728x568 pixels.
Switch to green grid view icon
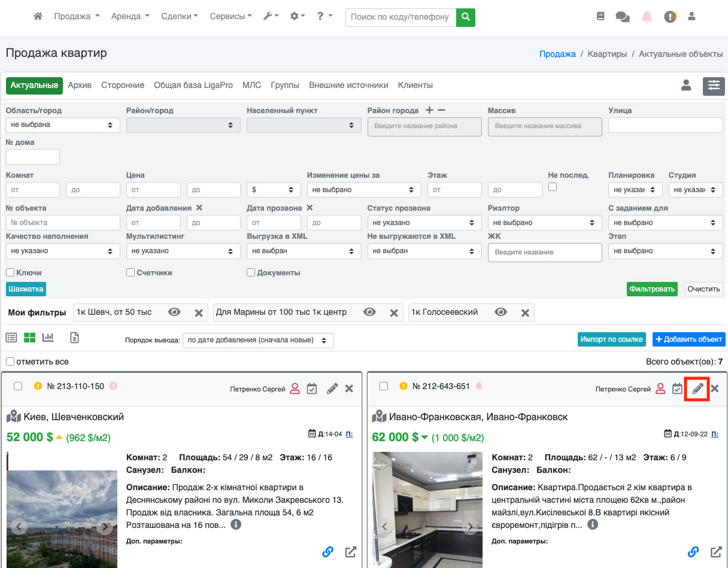point(29,338)
